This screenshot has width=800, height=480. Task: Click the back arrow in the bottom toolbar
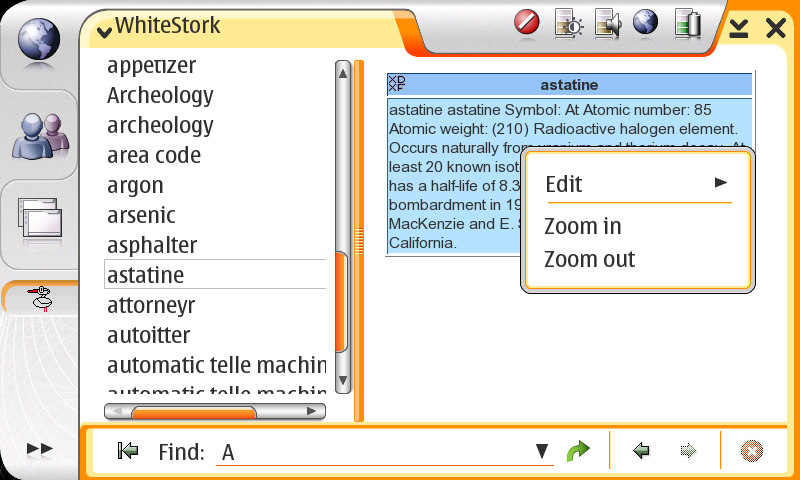click(x=642, y=452)
